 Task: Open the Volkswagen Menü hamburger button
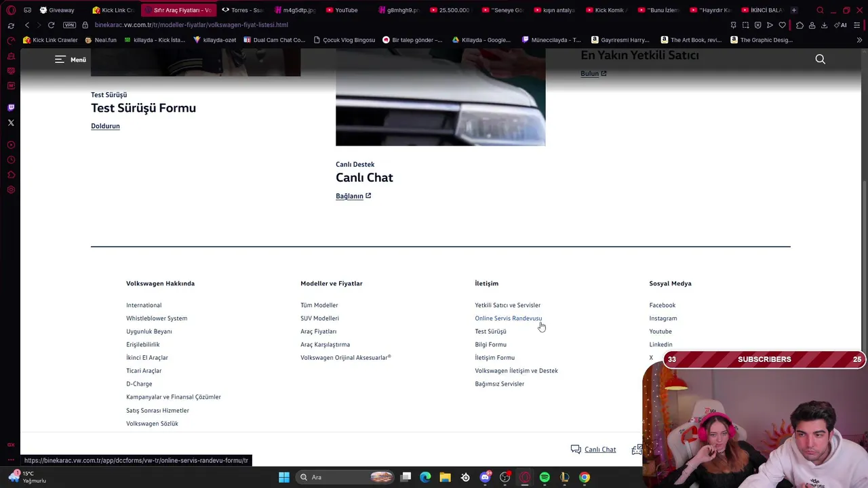71,60
